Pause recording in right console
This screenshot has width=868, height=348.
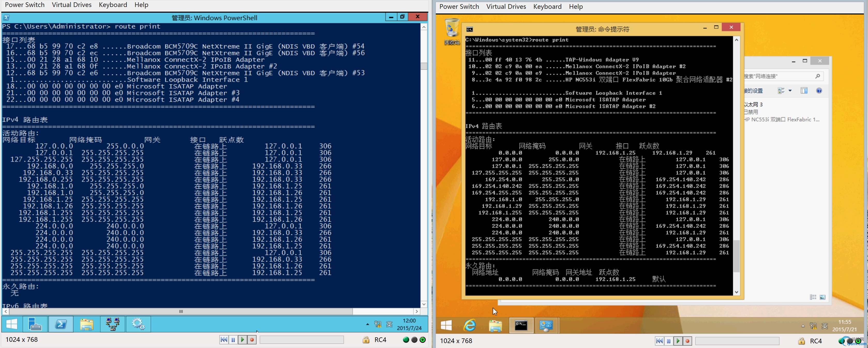(x=669, y=341)
